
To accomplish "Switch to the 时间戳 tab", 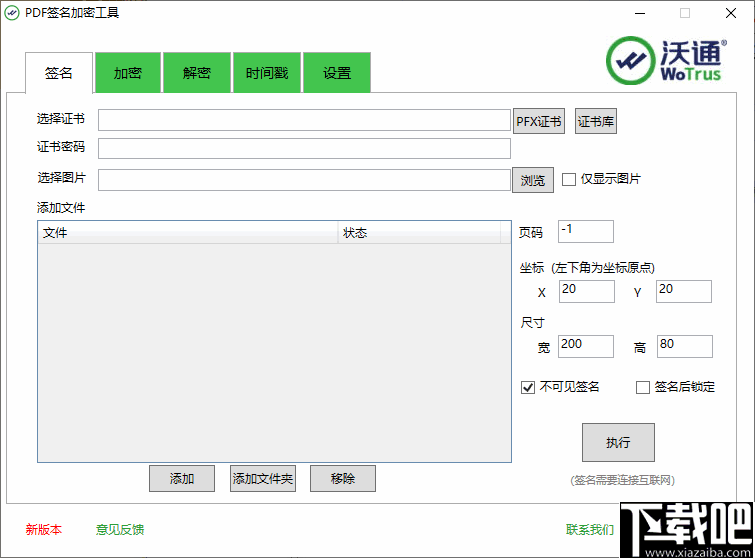I will tap(267, 73).
